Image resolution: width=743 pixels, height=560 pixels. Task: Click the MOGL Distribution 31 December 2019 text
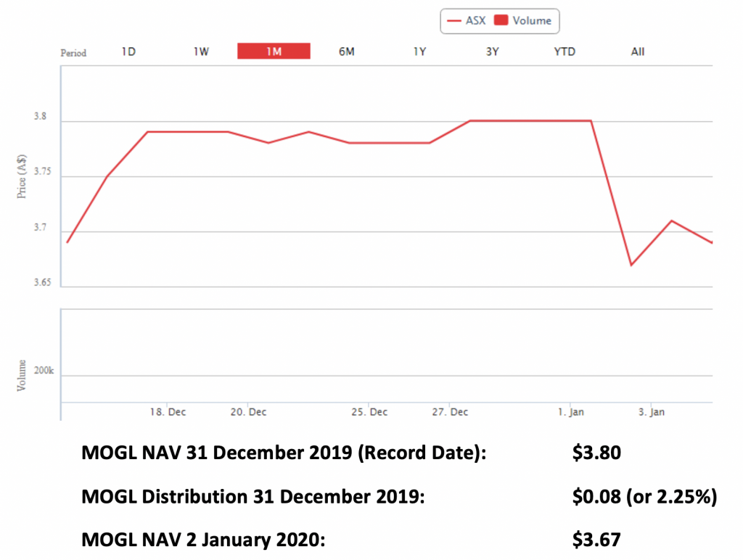pos(253,496)
